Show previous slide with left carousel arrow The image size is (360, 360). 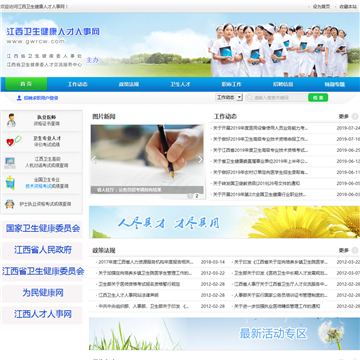click(94, 160)
